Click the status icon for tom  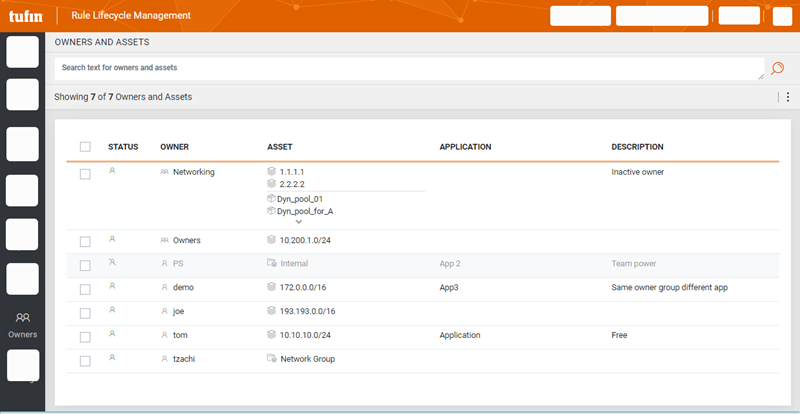pos(112,333)
